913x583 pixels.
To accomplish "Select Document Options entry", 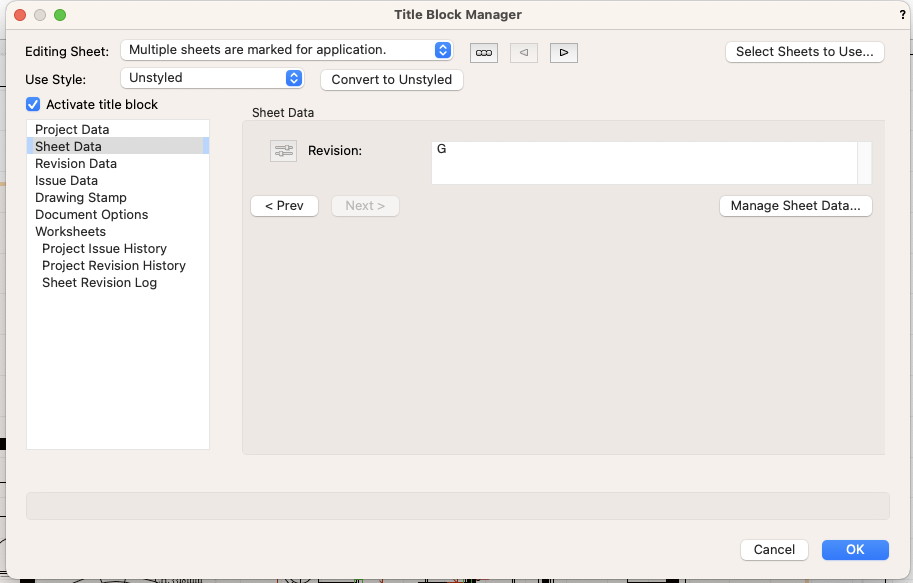I will tap(91, 215).
